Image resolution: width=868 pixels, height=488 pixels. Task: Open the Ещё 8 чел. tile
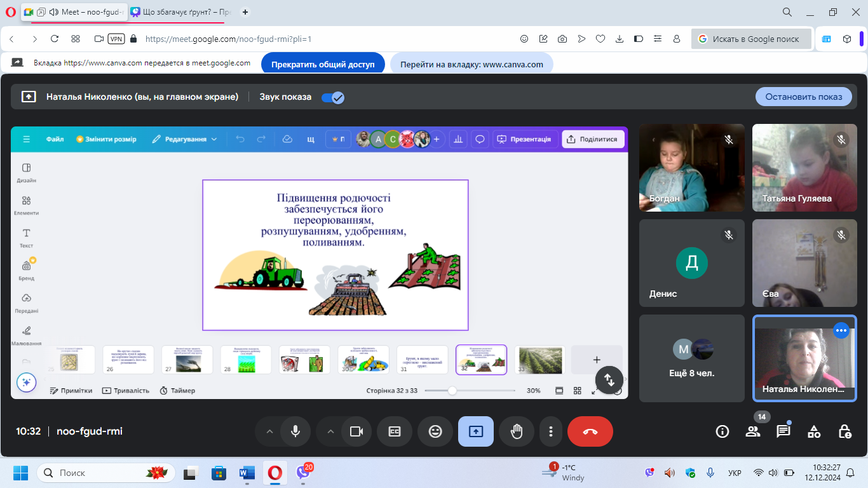[692, 358]
